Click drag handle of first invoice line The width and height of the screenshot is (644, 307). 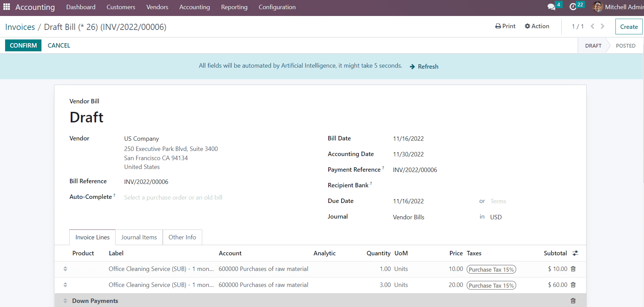pos(65,269)
